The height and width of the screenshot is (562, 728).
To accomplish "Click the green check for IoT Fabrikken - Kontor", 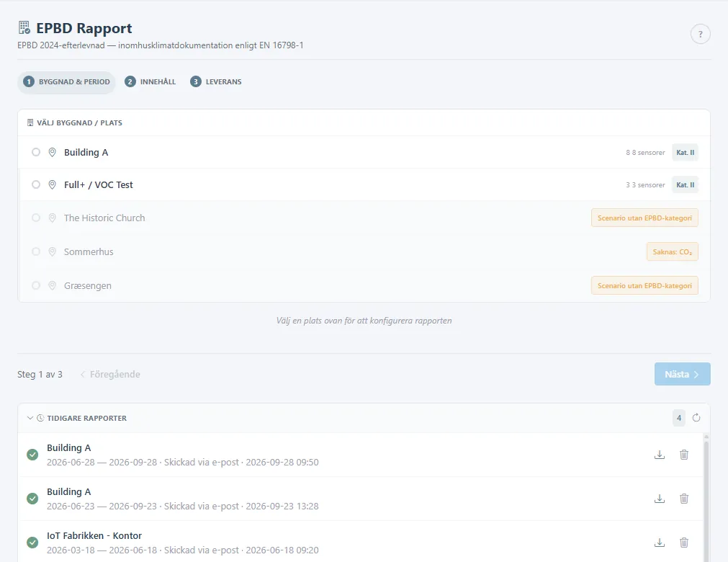I will point(32,543).
